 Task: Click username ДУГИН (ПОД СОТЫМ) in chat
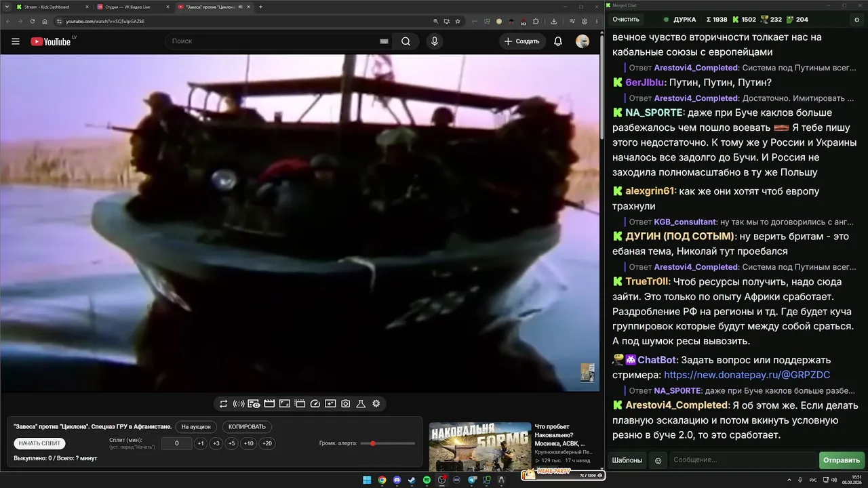[x=680, y=237]
